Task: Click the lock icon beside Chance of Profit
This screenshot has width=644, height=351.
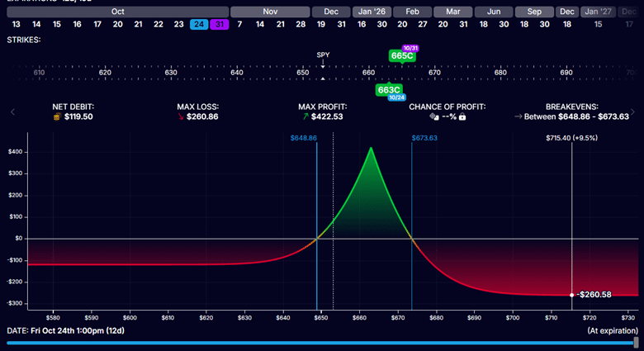Action: point(463,117)
